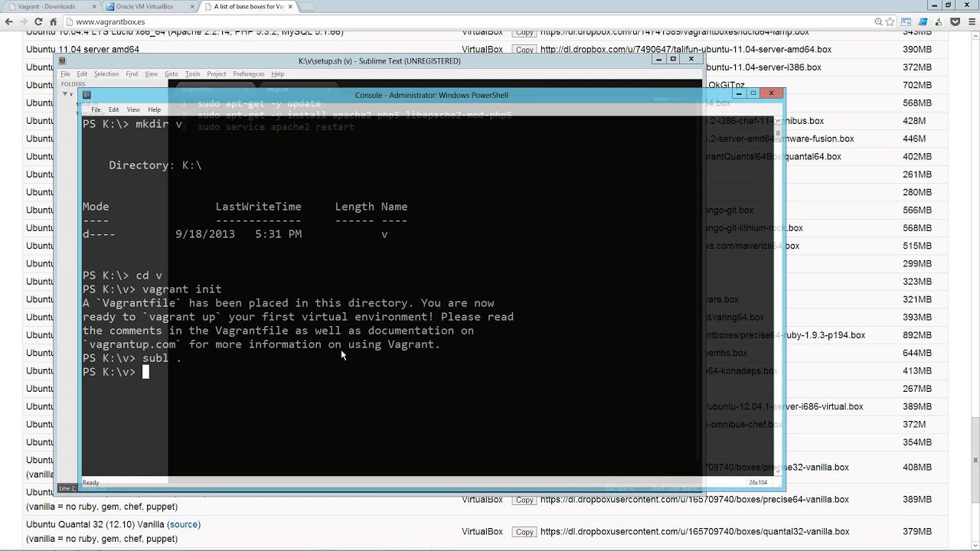980x551 pixels.
Task: Select 'Ubuntu 11.04 server amd64' row text
Action: 83,50
